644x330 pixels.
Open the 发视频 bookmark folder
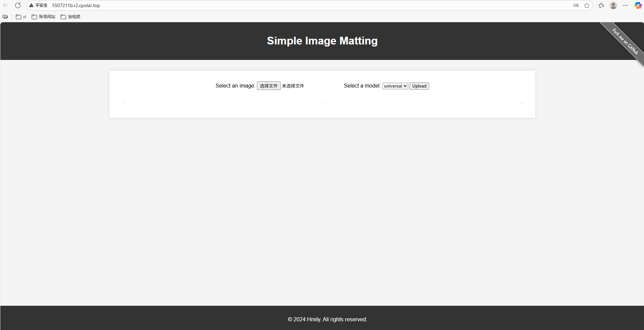(x=70, y=17)
